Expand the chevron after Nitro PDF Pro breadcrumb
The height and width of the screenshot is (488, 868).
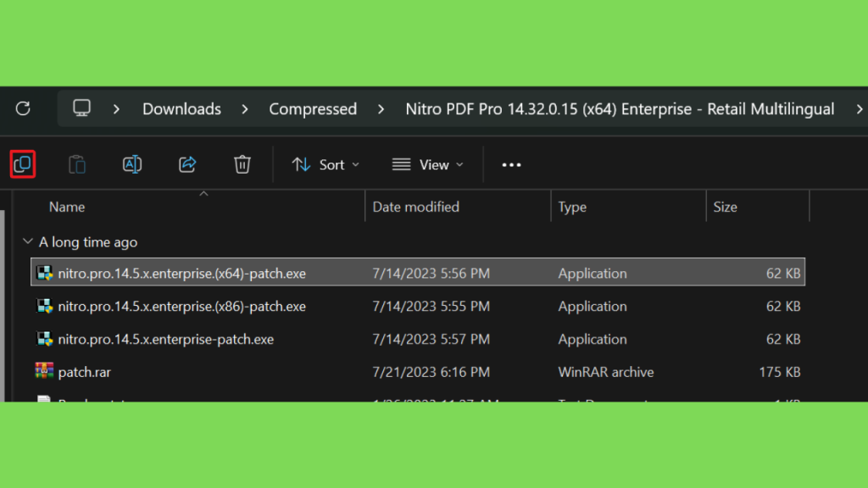860,109
